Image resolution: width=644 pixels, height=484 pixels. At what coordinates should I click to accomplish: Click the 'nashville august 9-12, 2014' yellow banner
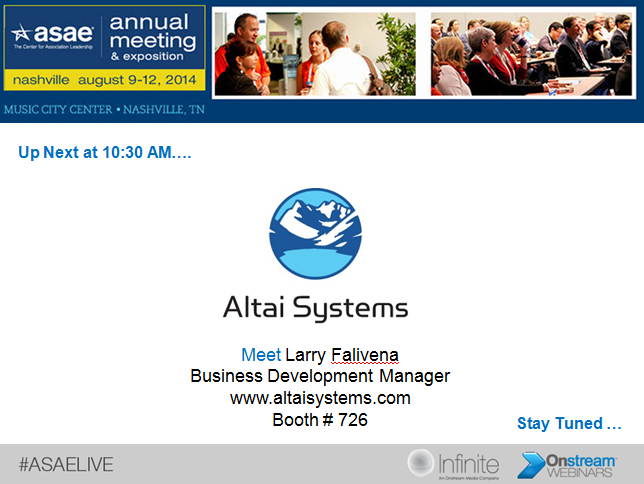pyautogui.click(x=104, y=80)
